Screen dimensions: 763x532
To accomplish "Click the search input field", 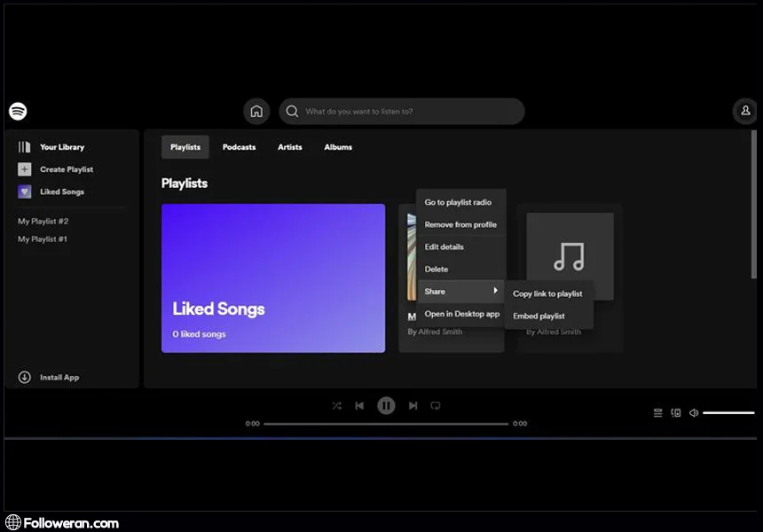I will click(x=408, y=112).
